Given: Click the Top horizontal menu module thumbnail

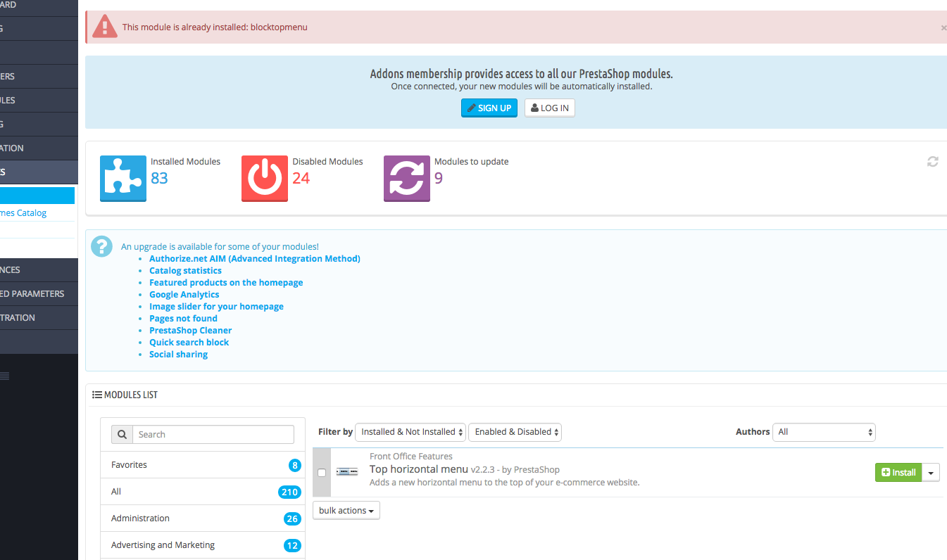Looking at the screenshot, I should (347, 472).
